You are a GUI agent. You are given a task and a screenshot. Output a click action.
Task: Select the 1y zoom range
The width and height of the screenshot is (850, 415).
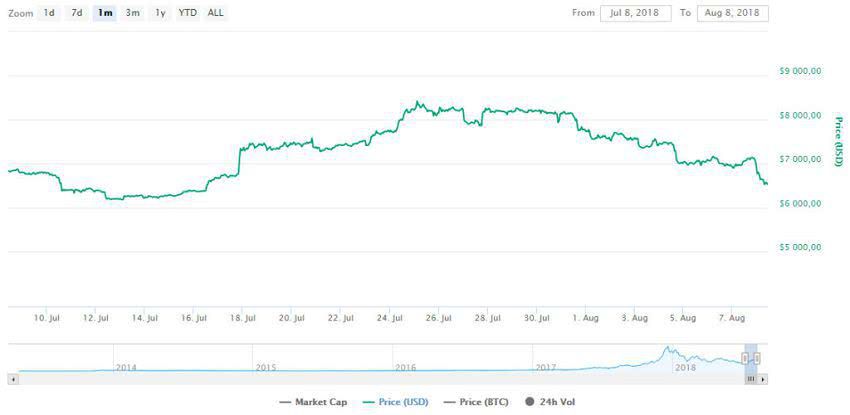tap(160, 13)
